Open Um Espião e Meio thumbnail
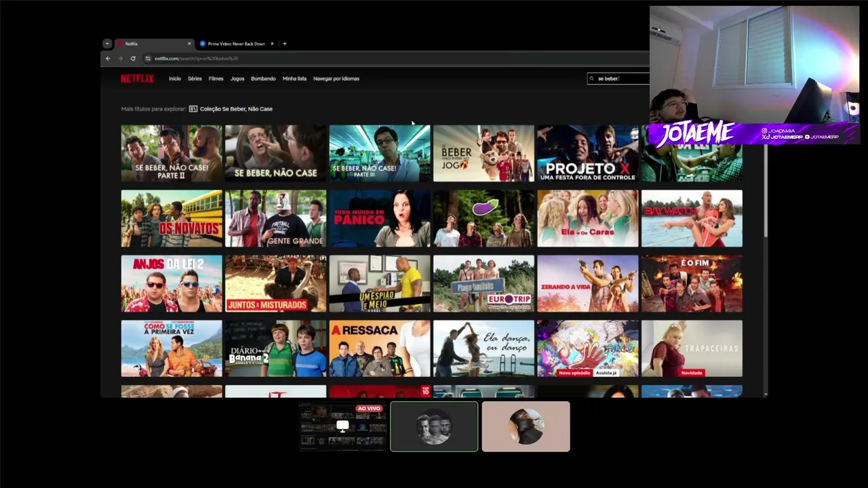 click(380, 283)
